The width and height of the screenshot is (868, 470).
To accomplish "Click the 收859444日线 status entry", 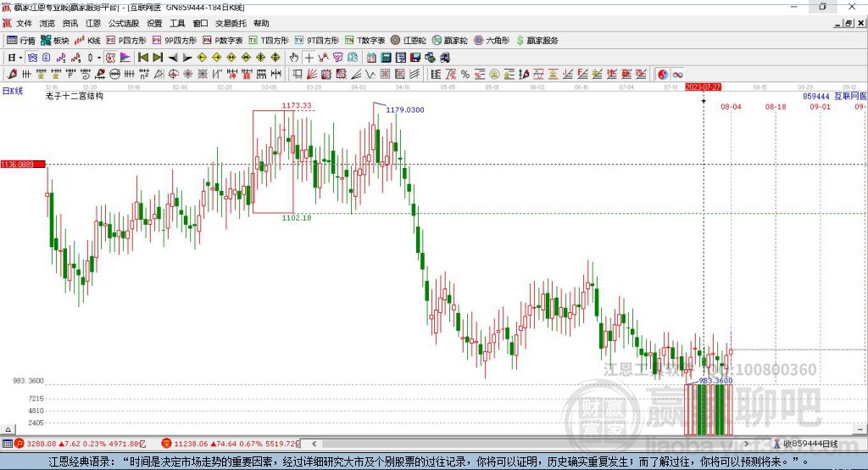I will [x=810, y=444].
